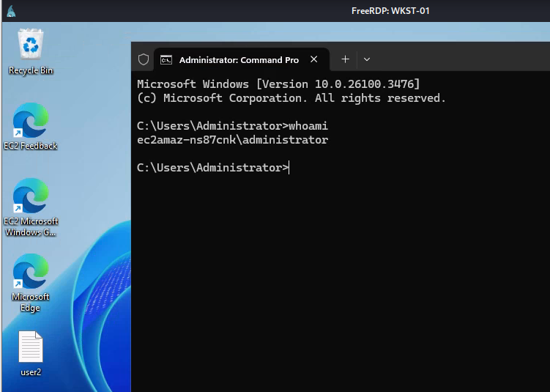The width and height of the screenshot is (550, 392).
Task: Click the command prompt icon on the tab
Action: tap(166, 60)
